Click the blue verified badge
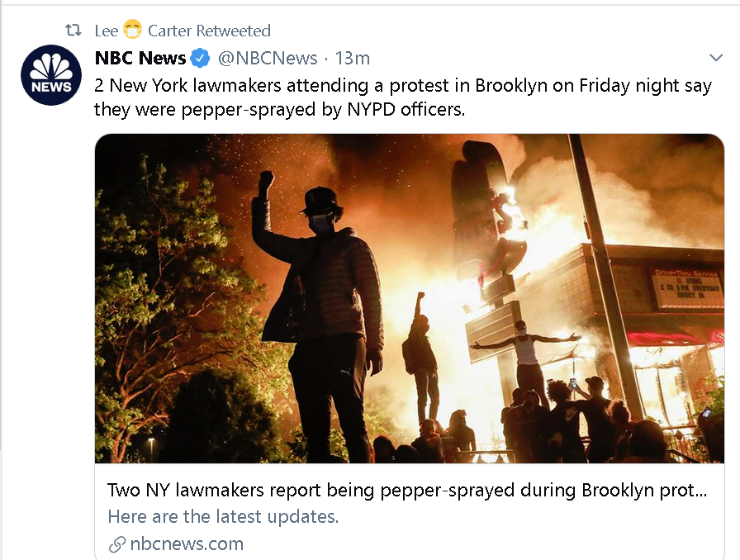 pyautogui.click(x=200, y=58)
